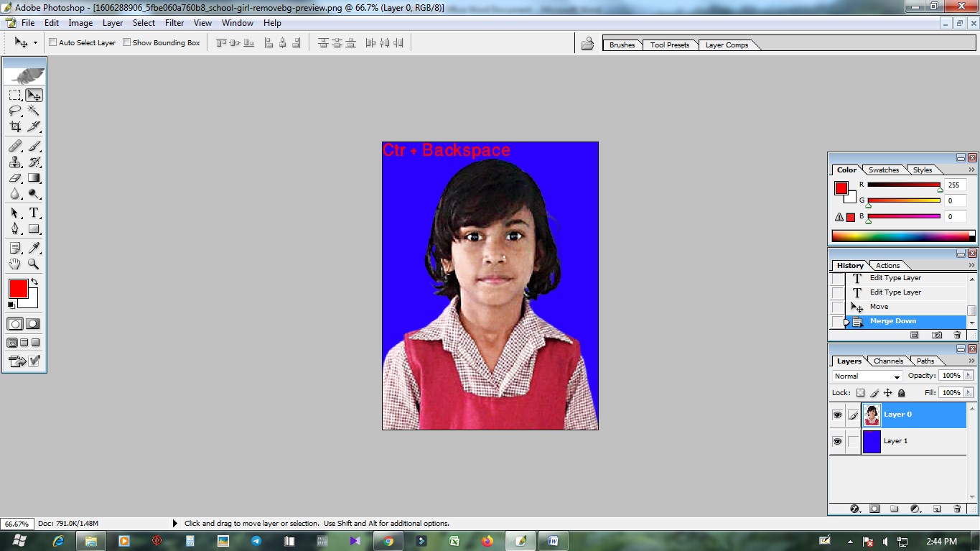980x551 pixels.
Task: Select the Rectangular Marquee tool
Action: point(15,95)
